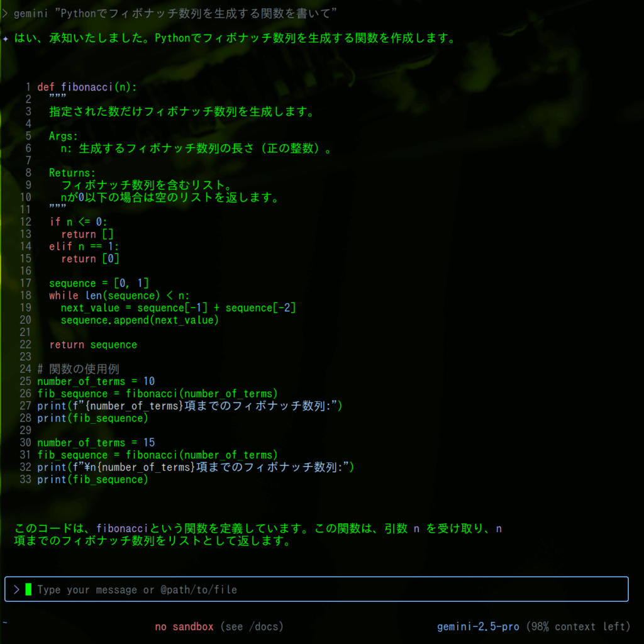
Task: Click the gemini-2.5-pro model label
Action: click(478, 626)
